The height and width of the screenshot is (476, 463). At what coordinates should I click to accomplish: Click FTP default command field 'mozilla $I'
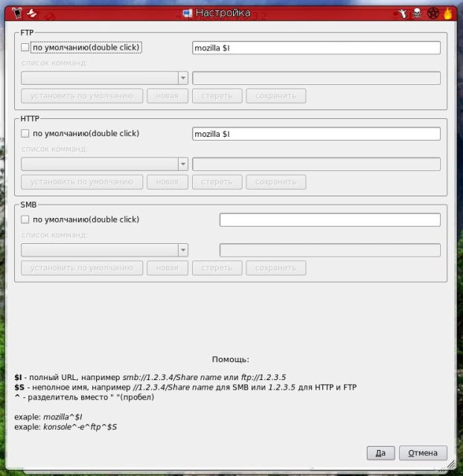[x=316, y=48]
